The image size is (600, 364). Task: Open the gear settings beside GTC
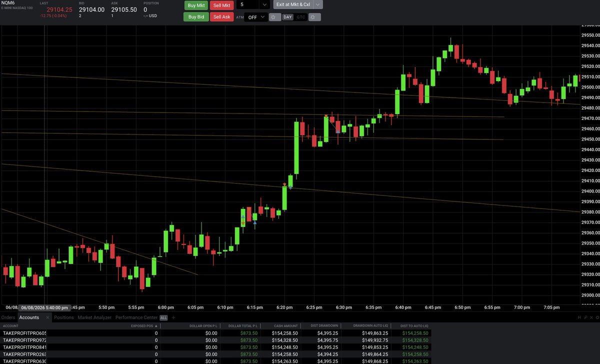pos(314,17)
